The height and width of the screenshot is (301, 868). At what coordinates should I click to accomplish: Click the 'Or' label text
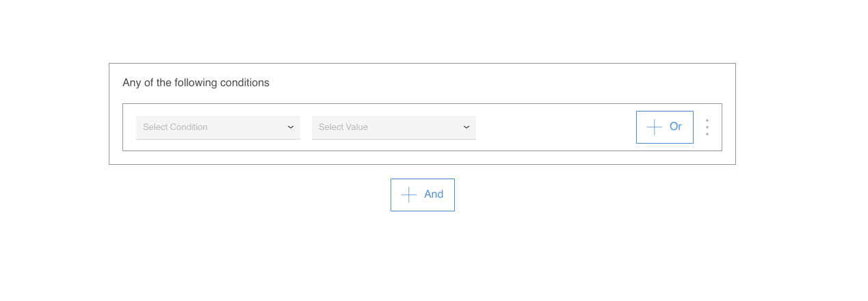(676, 127)
